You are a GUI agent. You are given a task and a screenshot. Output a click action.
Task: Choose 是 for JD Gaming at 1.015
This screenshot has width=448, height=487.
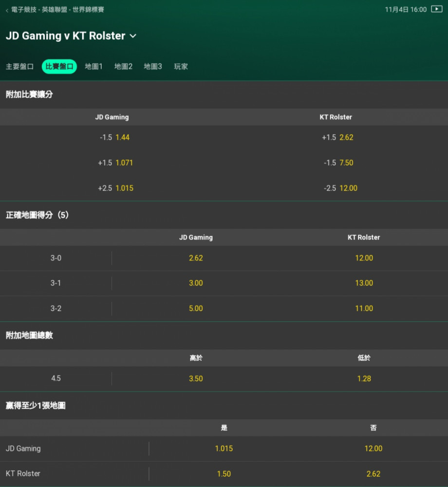click(x=224, y=449)
